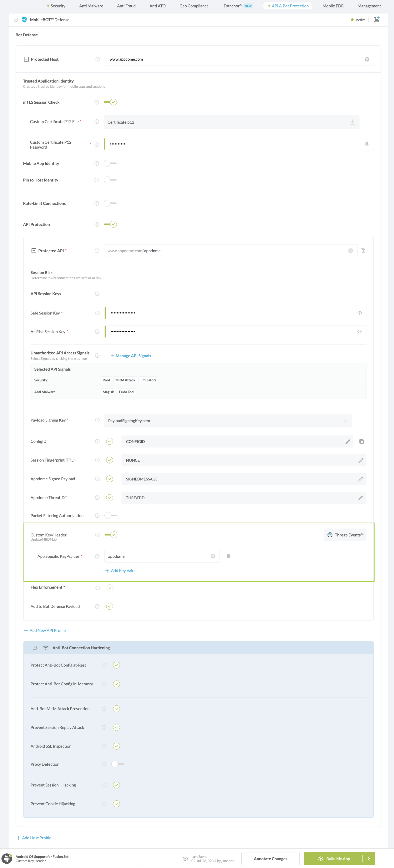Collapse the MobileBOT Defense section
Viewport: 394px width, 868px height.
[16, 20]
